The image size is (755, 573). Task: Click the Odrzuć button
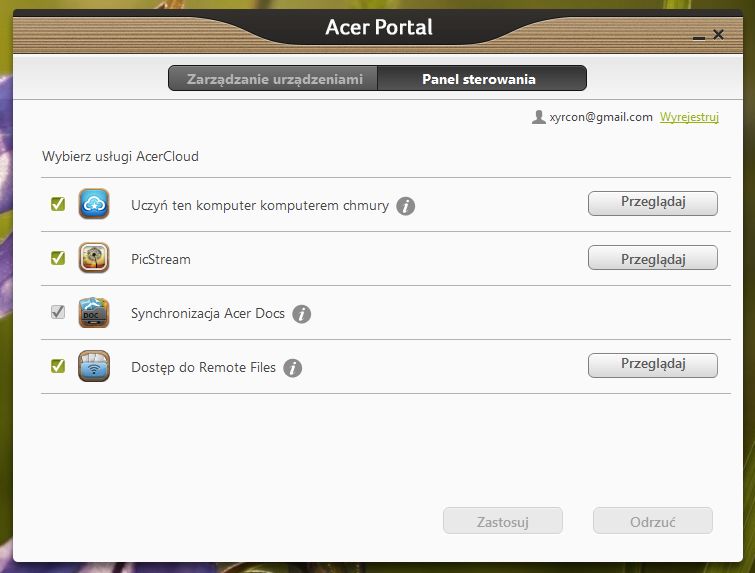[652, 521]
